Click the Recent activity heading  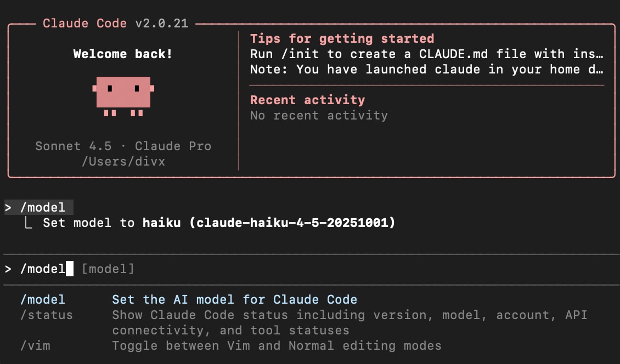pos(307,100)
